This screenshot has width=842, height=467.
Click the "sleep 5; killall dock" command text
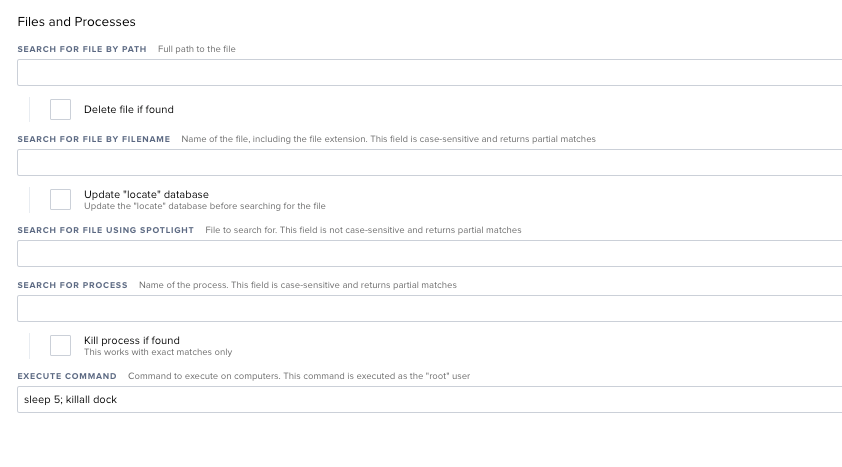point(70,399)
